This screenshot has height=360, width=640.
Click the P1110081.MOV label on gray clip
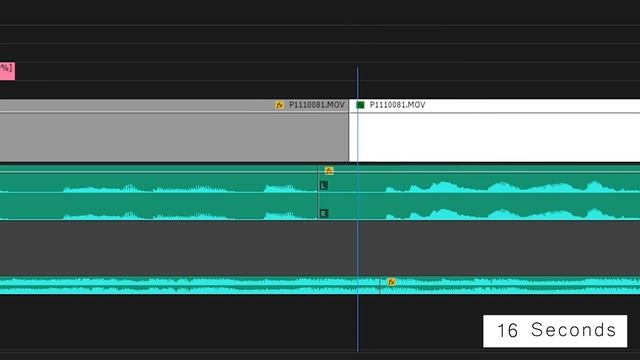coord(317,105)
